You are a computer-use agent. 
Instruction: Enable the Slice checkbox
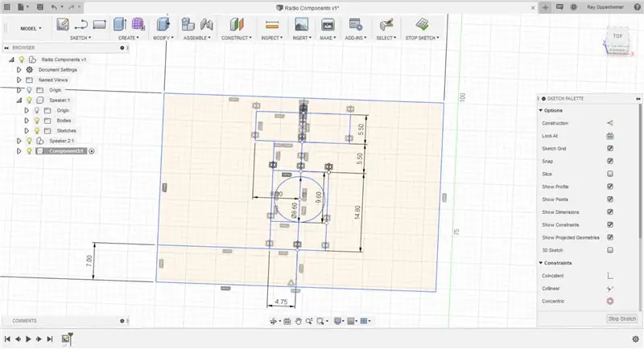coord(610,174)
